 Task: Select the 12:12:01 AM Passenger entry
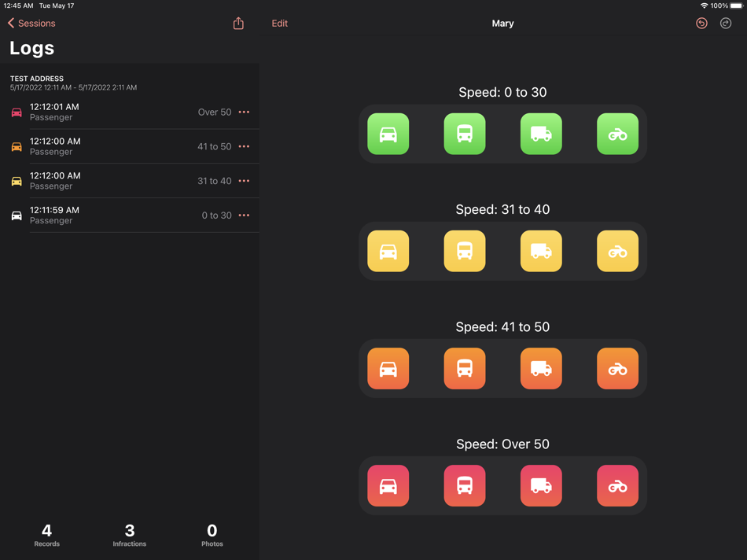pyautogui.click(x=130, y=112)
